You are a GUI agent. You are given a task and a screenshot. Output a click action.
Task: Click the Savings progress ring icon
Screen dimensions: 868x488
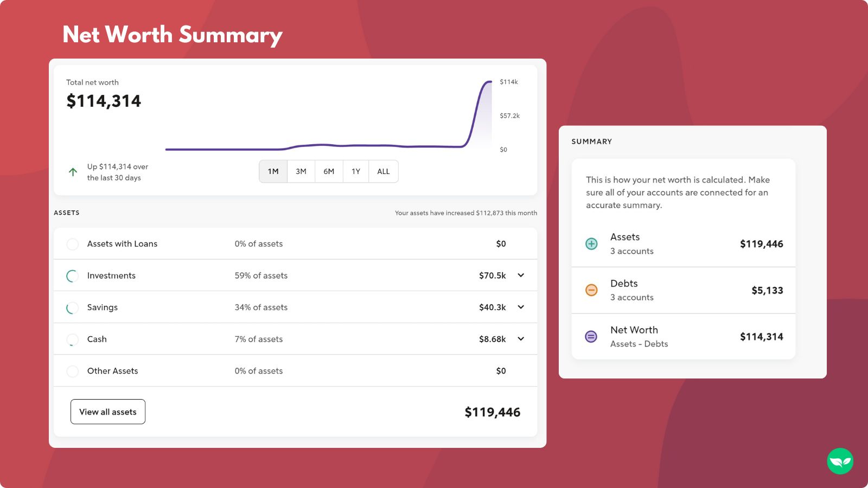pos(72,307)
